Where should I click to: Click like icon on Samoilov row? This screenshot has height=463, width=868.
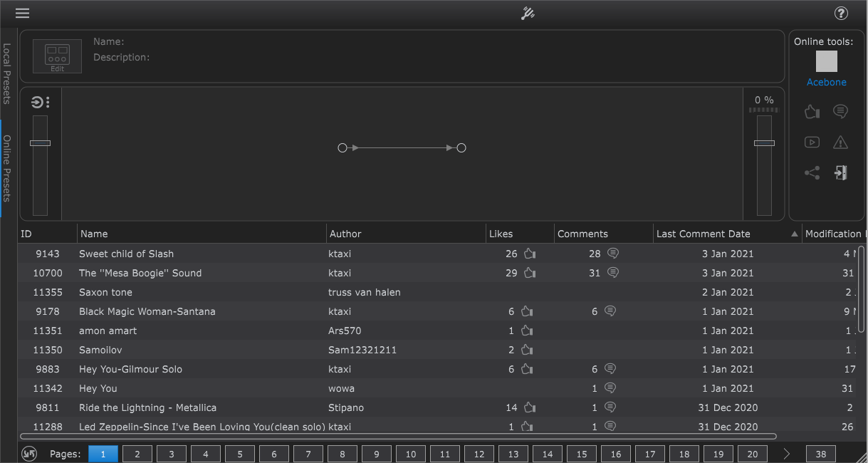tap(527, 350)
